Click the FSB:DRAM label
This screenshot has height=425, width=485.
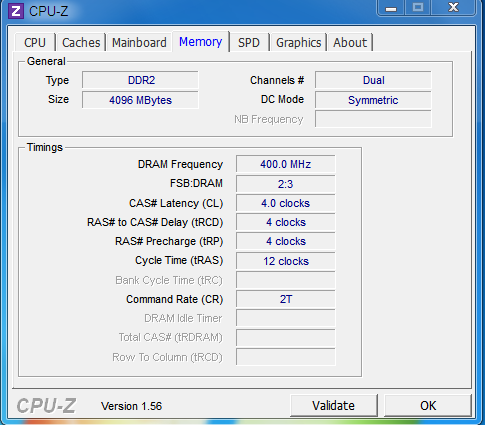click(x=196, y=183)
